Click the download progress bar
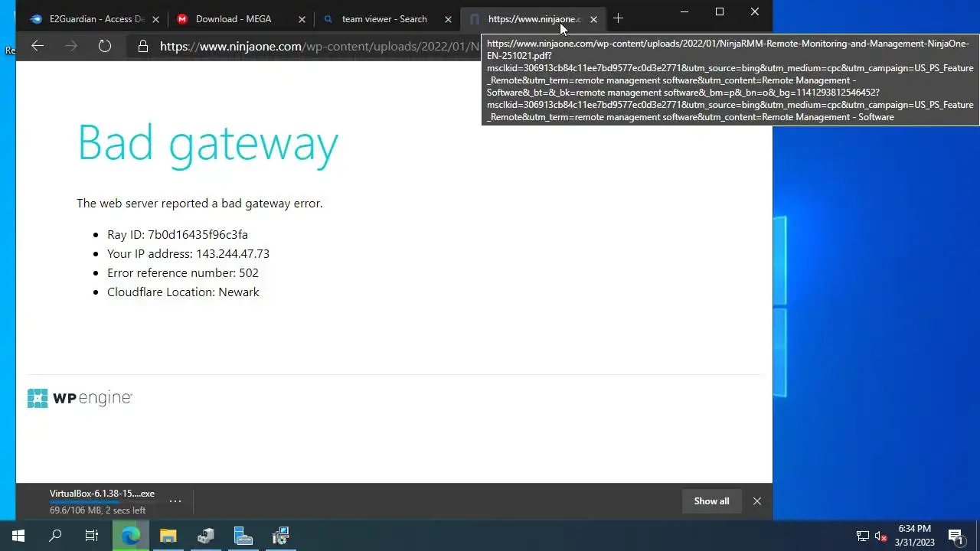 click(x=102, y=503)
